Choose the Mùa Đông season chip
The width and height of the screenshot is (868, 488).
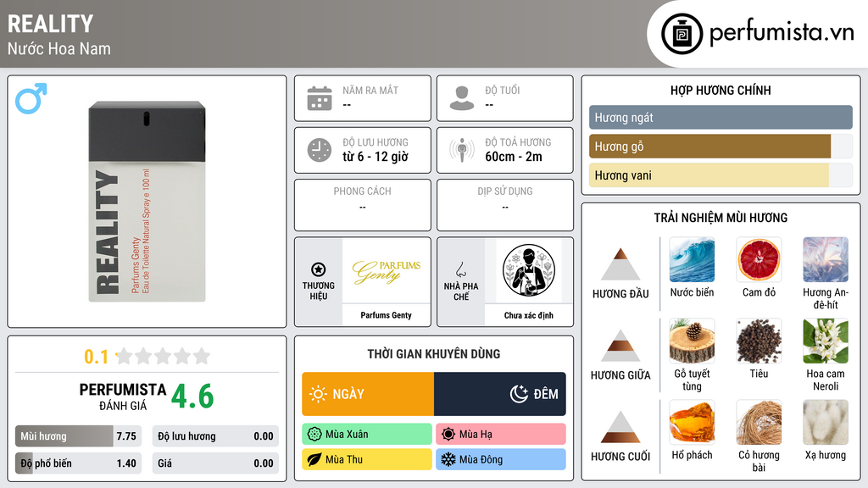(501, 459)
